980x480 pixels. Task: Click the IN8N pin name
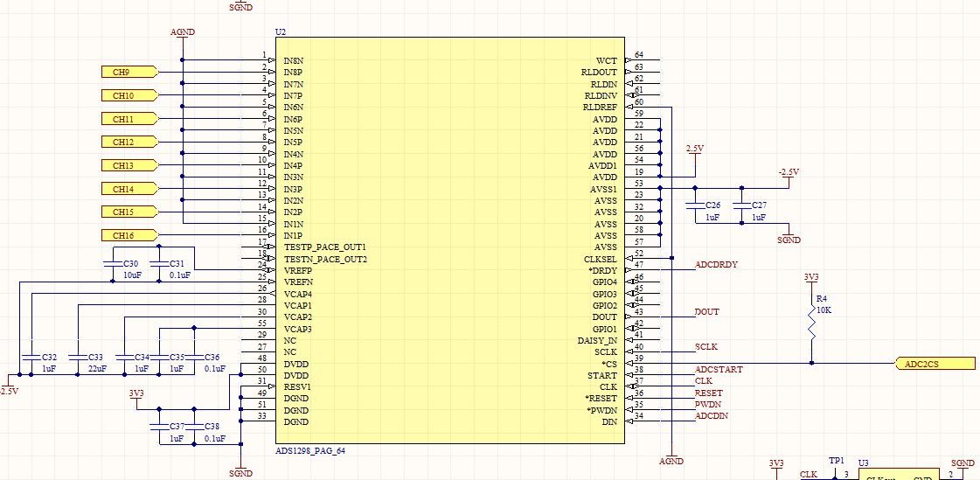coord(294,60)
